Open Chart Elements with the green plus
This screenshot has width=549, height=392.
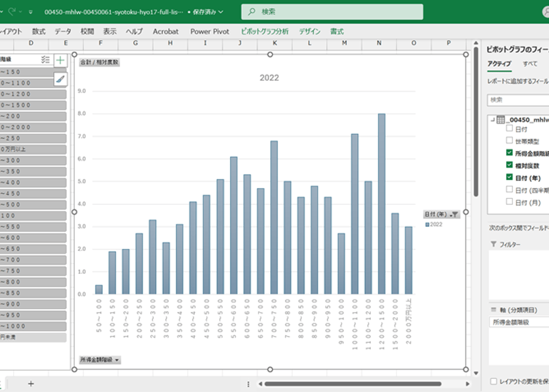click(60, 60)
